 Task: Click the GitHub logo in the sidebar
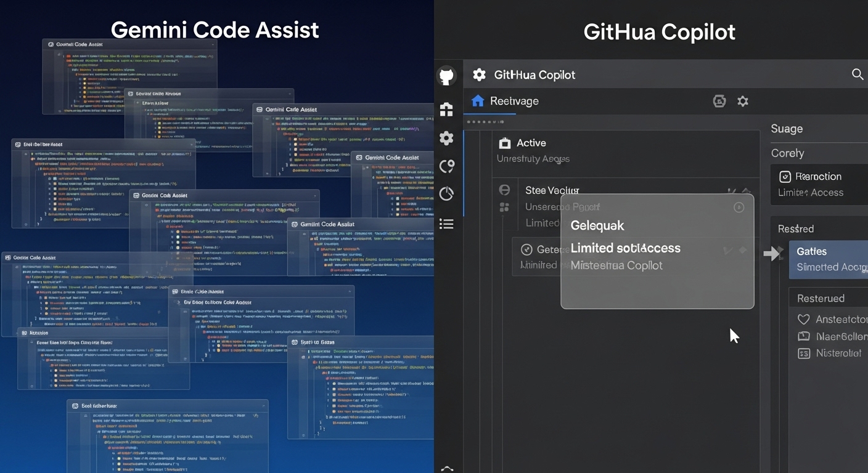click(x=446, y=76)
